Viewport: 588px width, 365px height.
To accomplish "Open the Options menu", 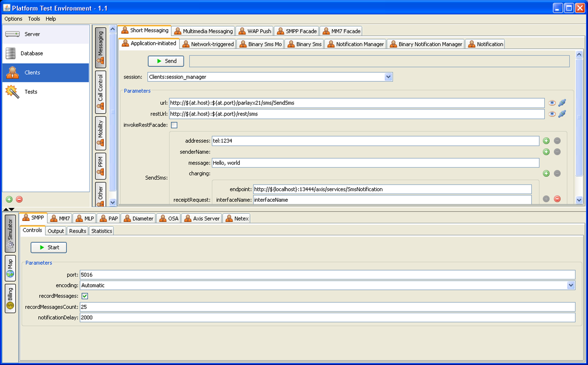I will pyautogui.click(x=13, y=19).
